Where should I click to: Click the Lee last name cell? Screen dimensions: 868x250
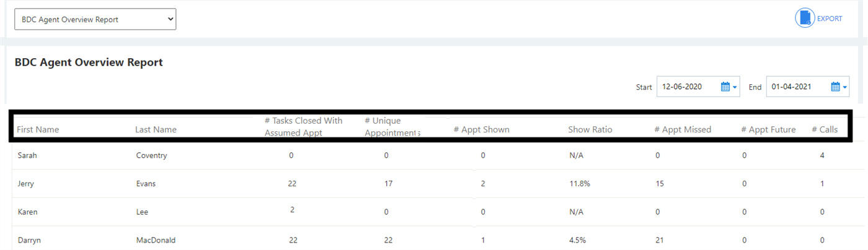tap(143, 212)
